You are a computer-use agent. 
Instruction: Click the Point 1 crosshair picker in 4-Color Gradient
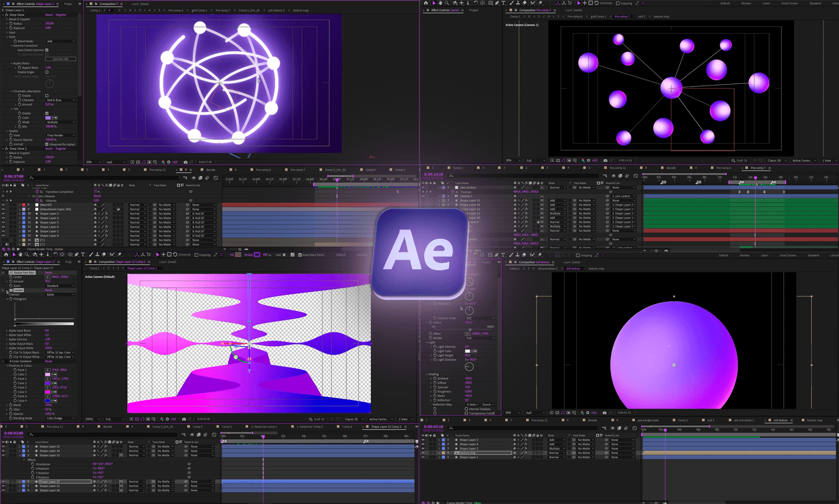pyautogui.click(x=48, y=370)
